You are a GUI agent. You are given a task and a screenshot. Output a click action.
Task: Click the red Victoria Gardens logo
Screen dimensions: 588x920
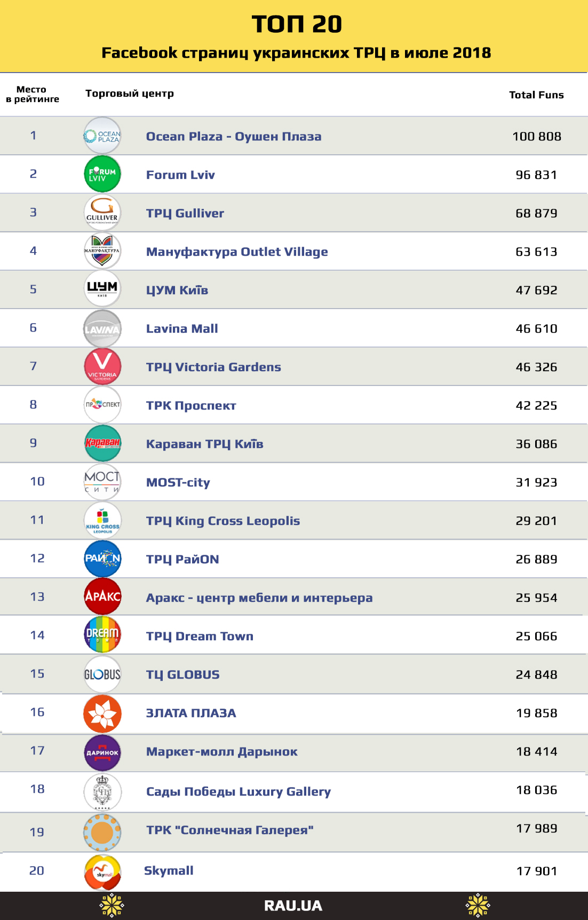(102, 366)
